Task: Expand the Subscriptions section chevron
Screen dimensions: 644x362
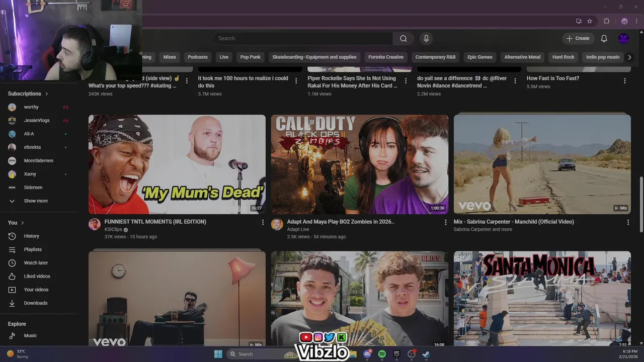Action: point(47,94)
